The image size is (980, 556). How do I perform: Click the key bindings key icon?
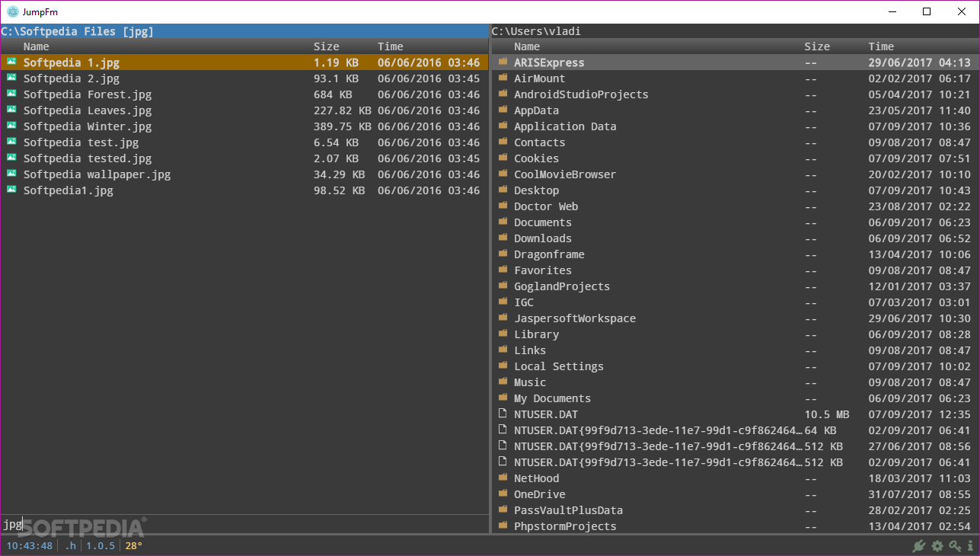[x=955, y=545]
